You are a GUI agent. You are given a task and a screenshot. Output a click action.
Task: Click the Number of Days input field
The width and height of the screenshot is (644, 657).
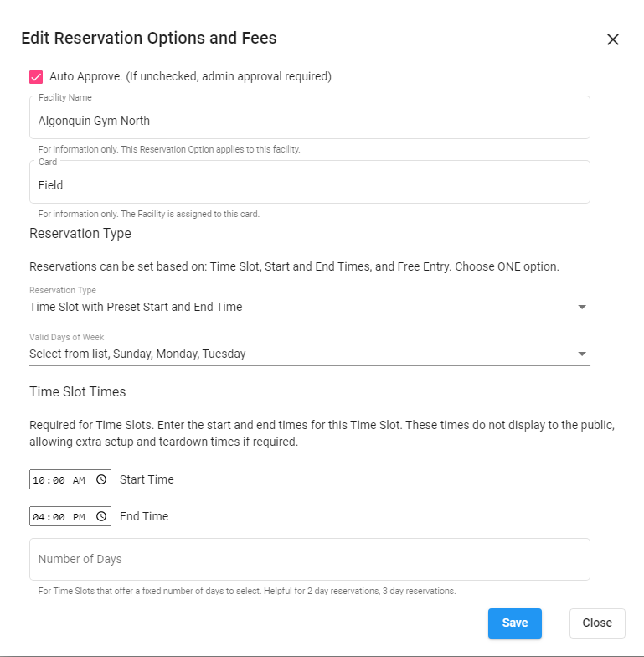309,559
